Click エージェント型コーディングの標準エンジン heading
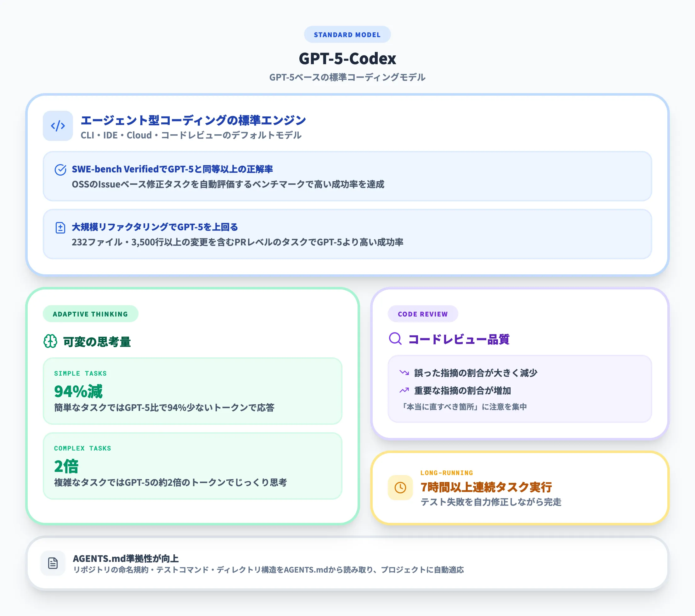 [x=193, y=120]
